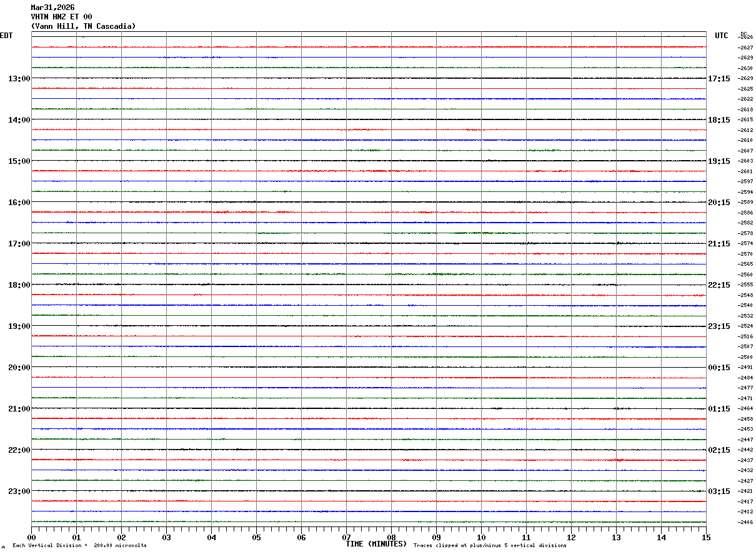Click the DC offset value "-2421"
Screen dimensions: 756x554
click(x=745, y=491)
